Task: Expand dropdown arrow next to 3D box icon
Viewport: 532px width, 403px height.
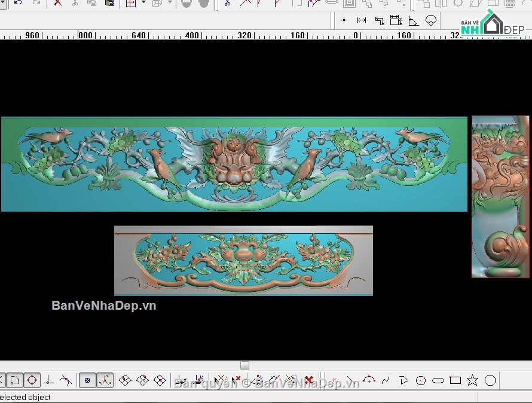Action: [x=170, y=3]
